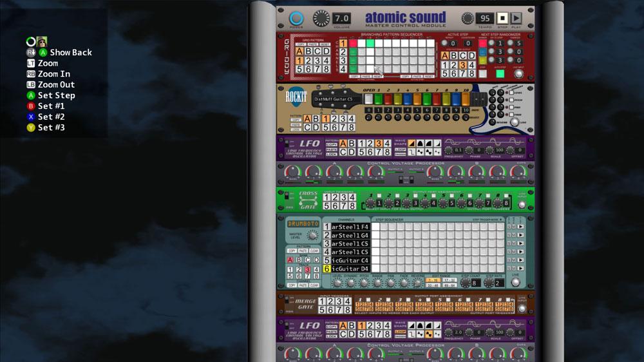Click the orange fret pad number 10 on Rockit
Screen dimensions: 644x362
[x=466, y=99]
